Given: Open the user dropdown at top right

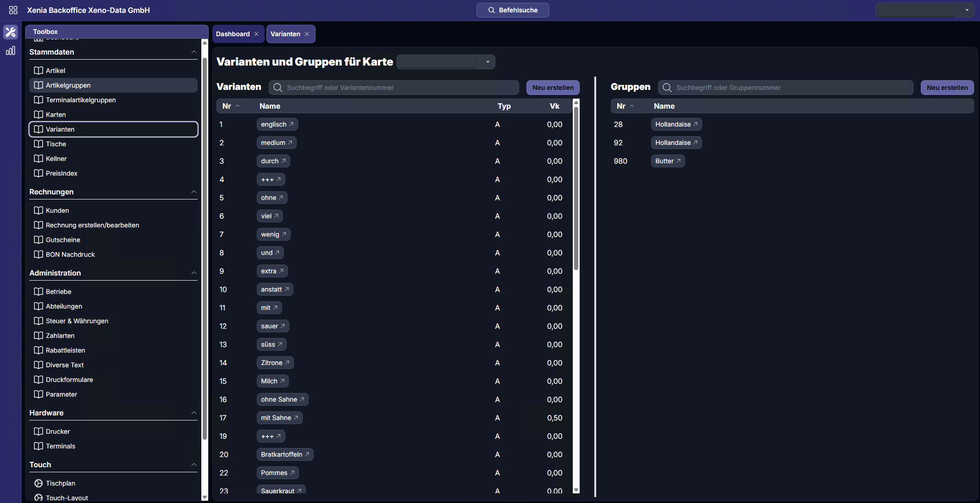Looking at the screenshot, I should [967, 10].
